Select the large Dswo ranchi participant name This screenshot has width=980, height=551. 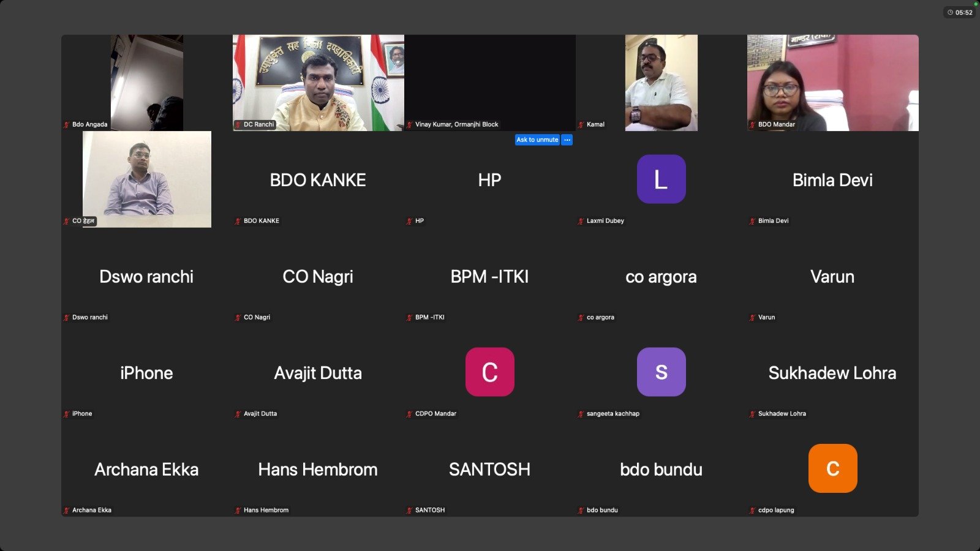146,277
